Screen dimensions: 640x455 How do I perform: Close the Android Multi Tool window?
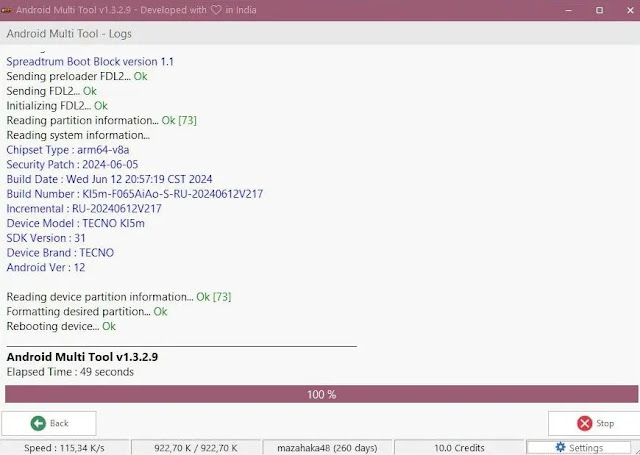(630, 10)
